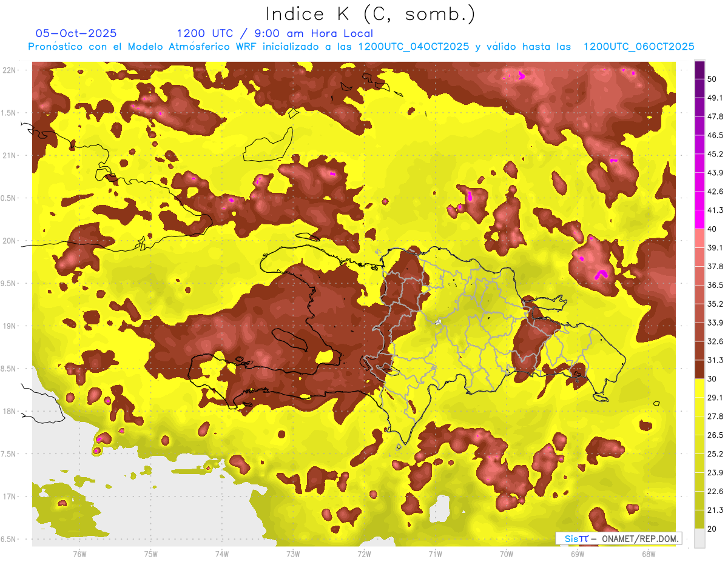Viewport: 728px width, 562px height.
Task: Click the colorbar value '30'
Action: pyautogui.click(x=712, y=379)
